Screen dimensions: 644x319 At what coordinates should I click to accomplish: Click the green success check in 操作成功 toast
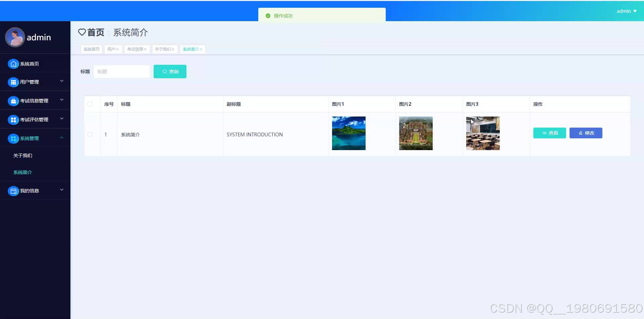(267, 16)
